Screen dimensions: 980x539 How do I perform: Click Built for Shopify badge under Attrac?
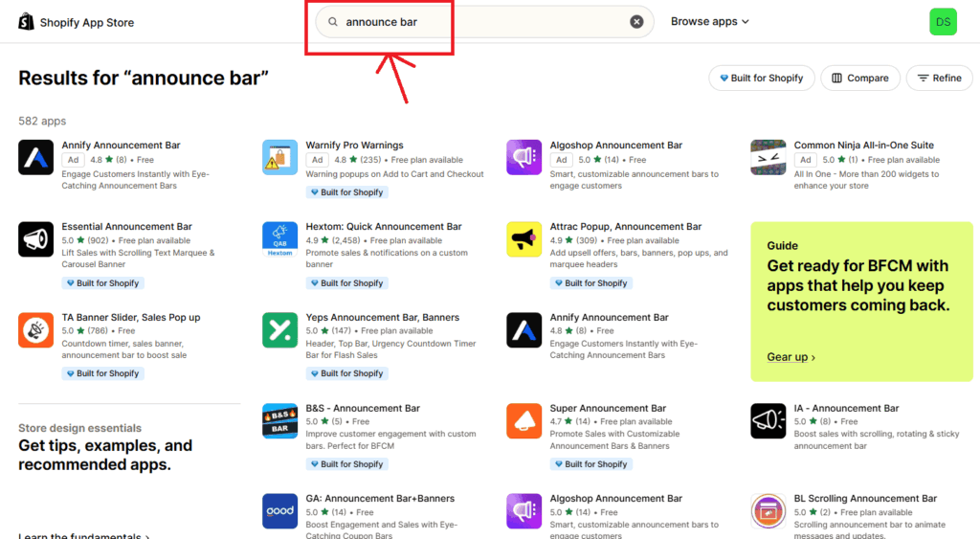pos(591,283)
